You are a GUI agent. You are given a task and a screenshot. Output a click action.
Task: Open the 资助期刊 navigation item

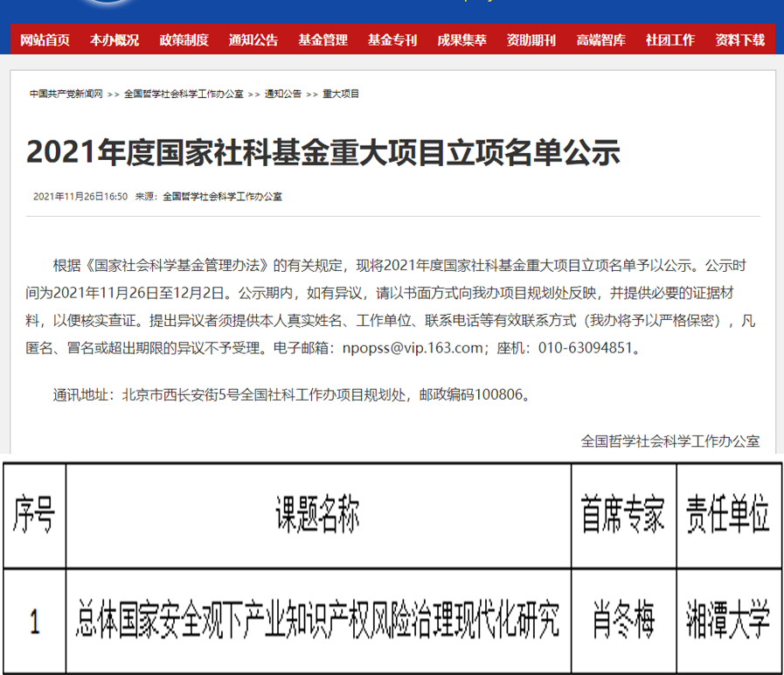coord(531,39)
